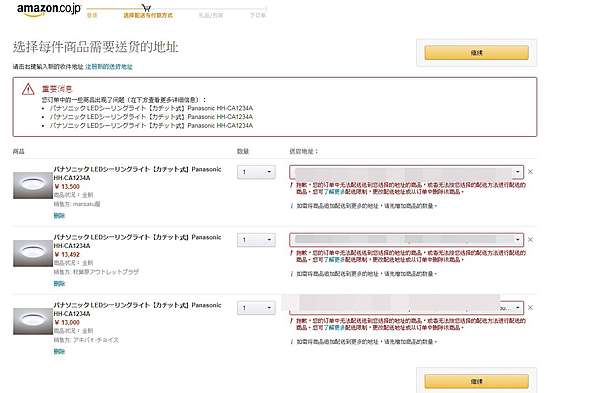Open ceiling light thumbnail of ¥13,500 item
Image resolution: width=600 pixels, height=393 pixels.
pyautogui.click(x=33, y=185)
